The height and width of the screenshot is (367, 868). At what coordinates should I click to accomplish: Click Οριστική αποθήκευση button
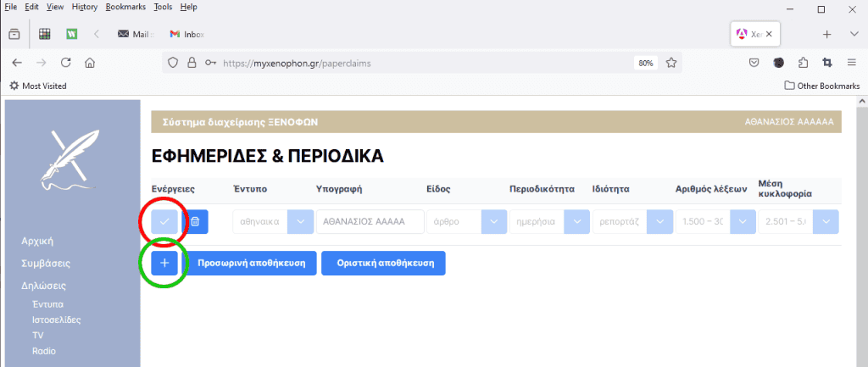tap(383, 263)
